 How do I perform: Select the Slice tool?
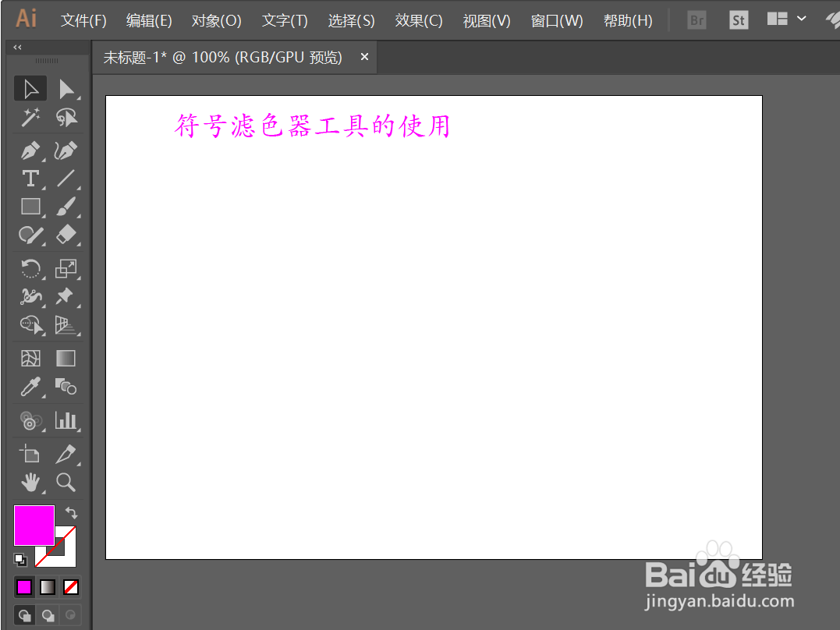click(66, 455)
